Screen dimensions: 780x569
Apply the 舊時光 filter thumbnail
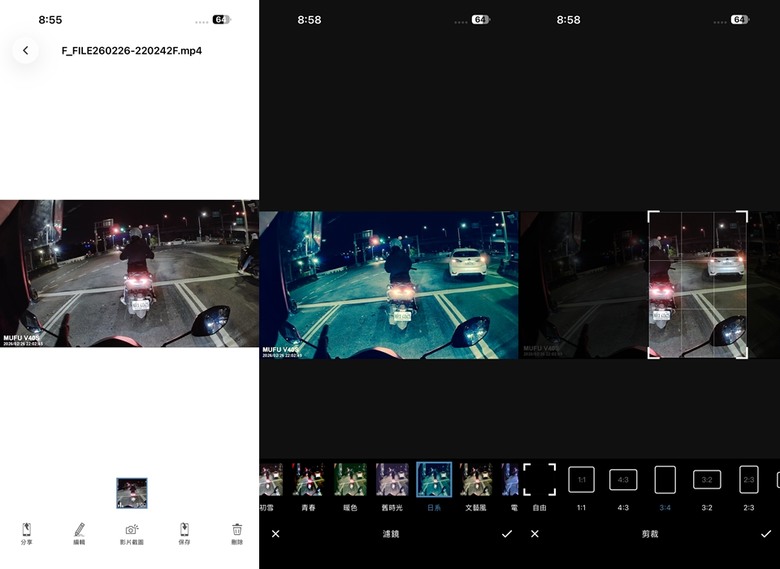[x=392, y=479]
